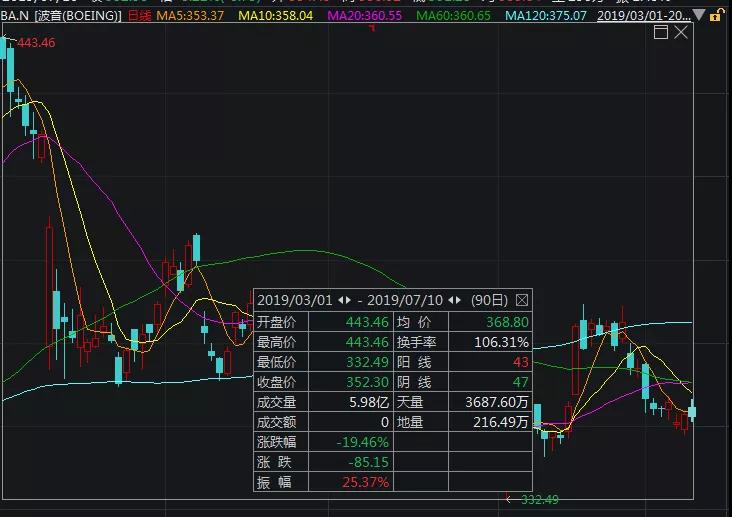Close the interval statistics popup panel
The height and width of the screenshot is (517, 732).
(521, 300)
